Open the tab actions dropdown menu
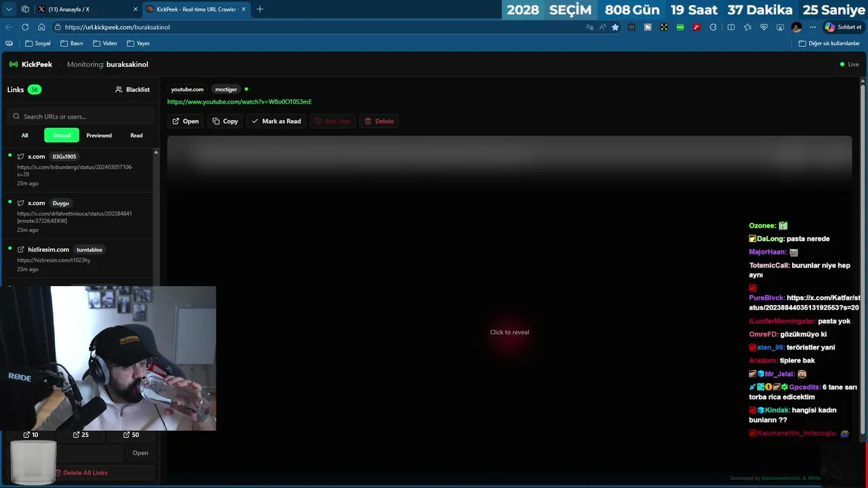Screen dimensions: 868x488 point(9,9)
